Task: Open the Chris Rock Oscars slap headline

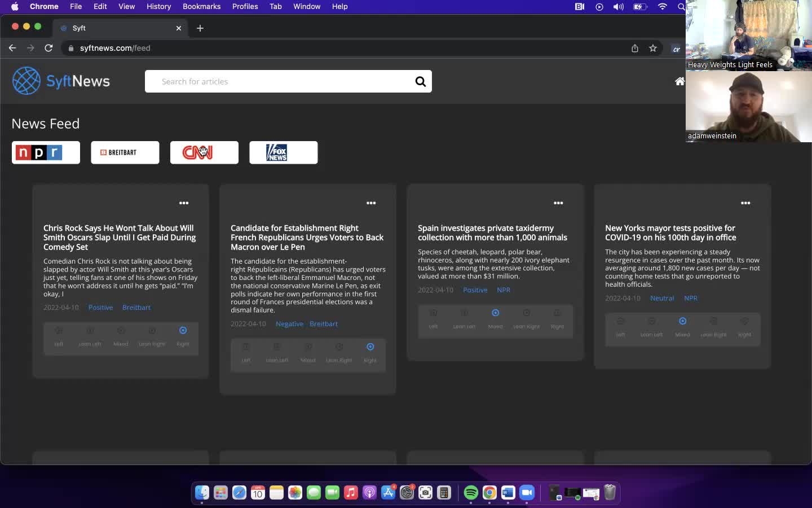Action: pos(120,238)
